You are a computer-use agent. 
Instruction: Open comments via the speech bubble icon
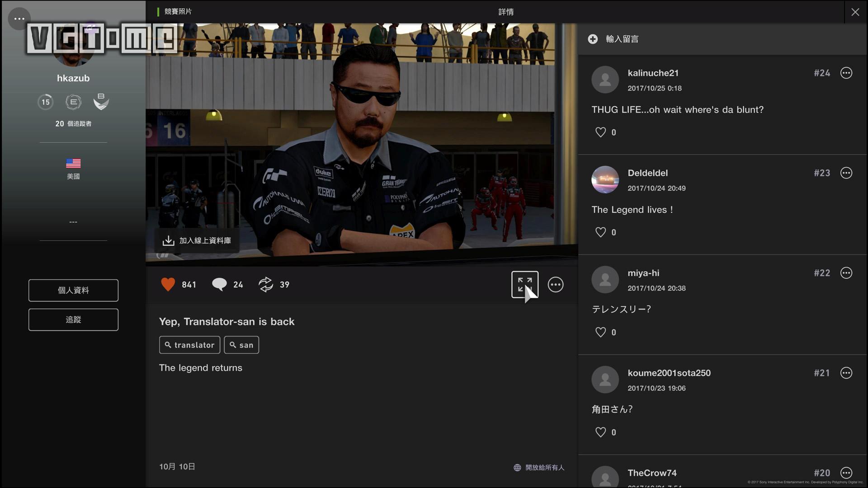tap(219, 284)
